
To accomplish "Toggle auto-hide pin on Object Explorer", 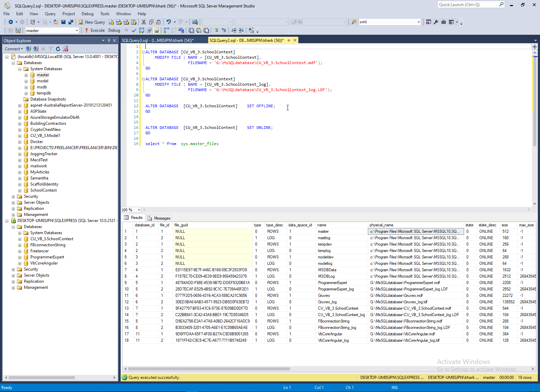I will point(109,40).
